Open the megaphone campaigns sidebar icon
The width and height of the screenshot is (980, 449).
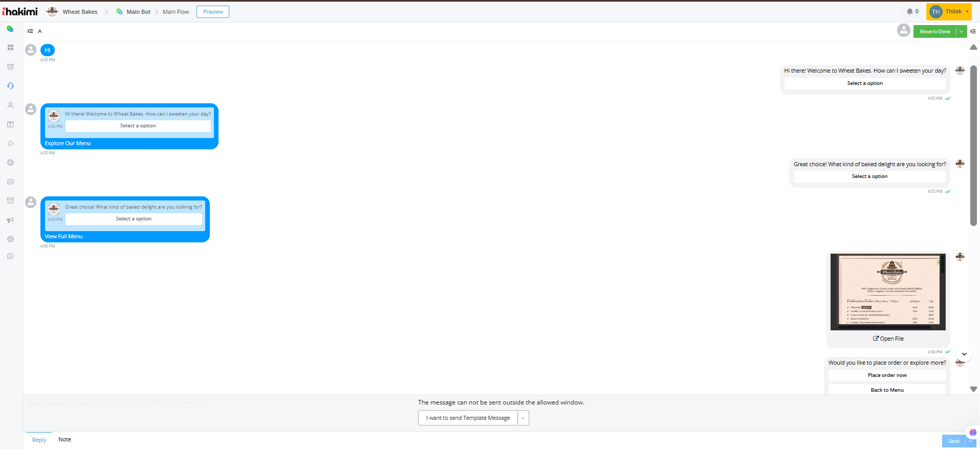tap(10, 220)
